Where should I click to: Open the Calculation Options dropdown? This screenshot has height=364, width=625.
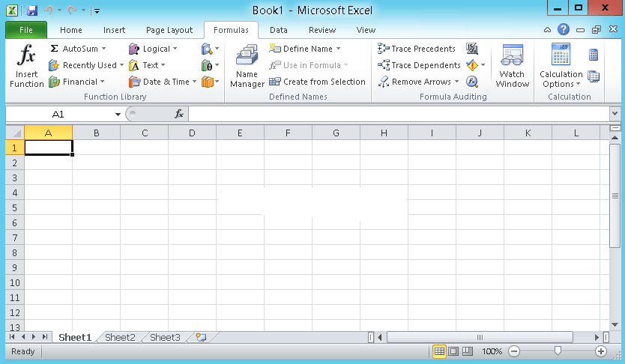(x=561, y=66)
